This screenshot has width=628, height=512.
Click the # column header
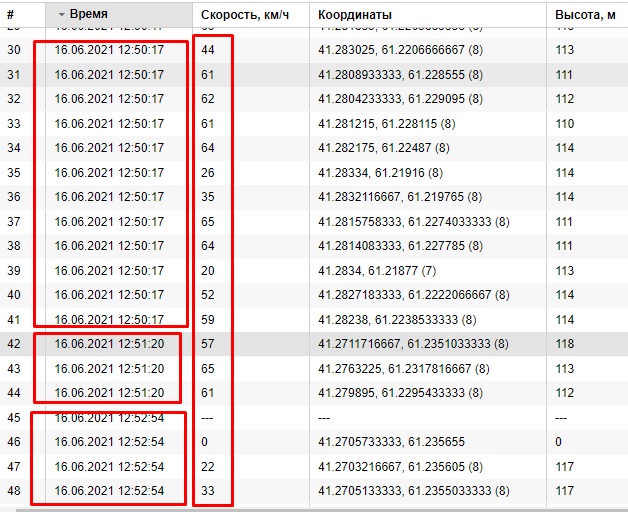(x=12, y=16)
